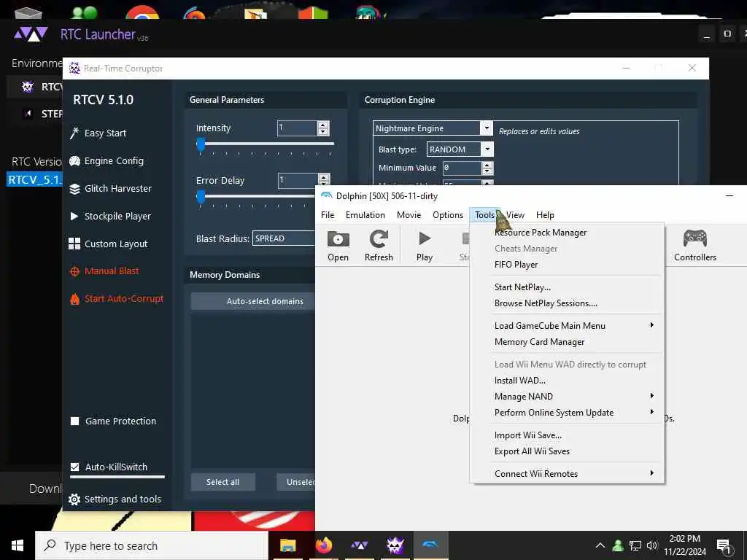Click Select all domains button

(x=223, y=482)
